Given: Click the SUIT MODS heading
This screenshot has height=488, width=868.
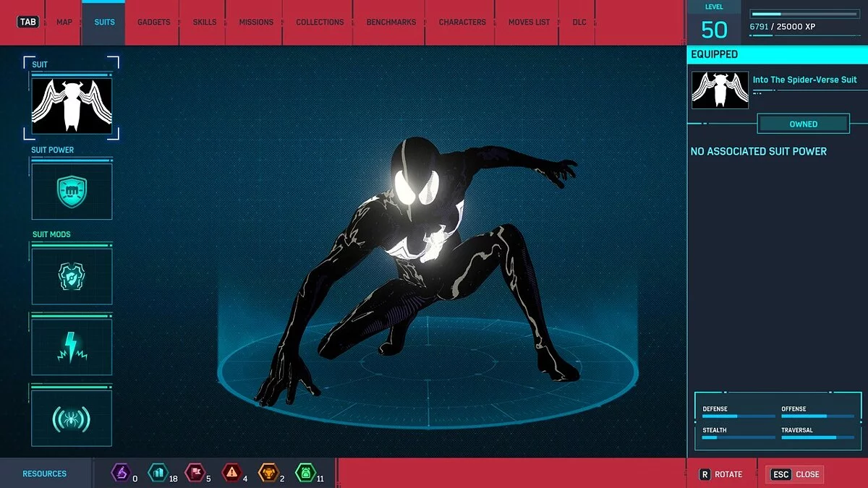Looking at the screenshot, I should 51,235.
